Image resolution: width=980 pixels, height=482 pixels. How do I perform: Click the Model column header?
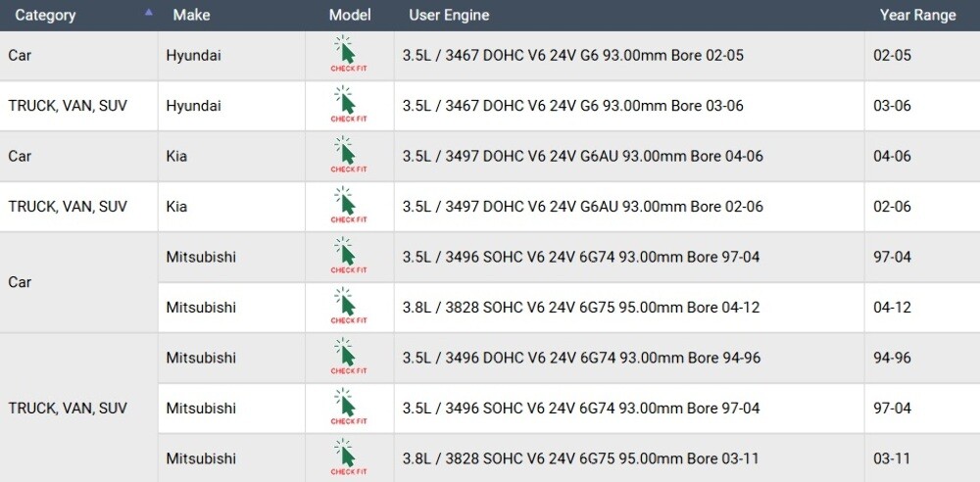pos(350,15)
